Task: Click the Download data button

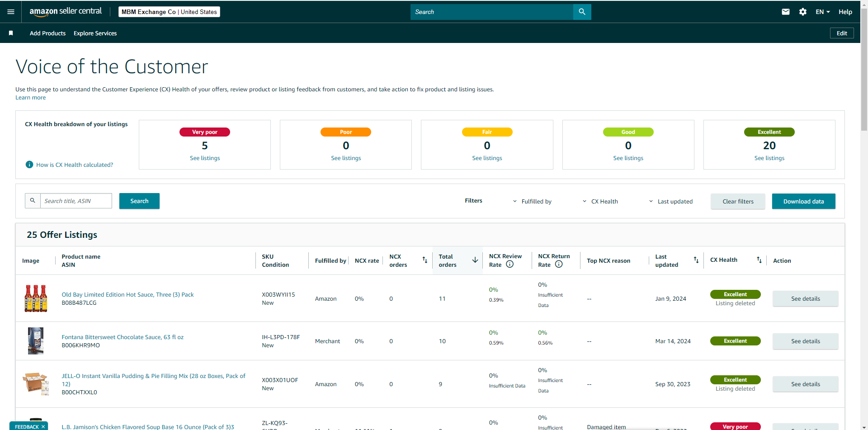Action: [x=803, y=201]
